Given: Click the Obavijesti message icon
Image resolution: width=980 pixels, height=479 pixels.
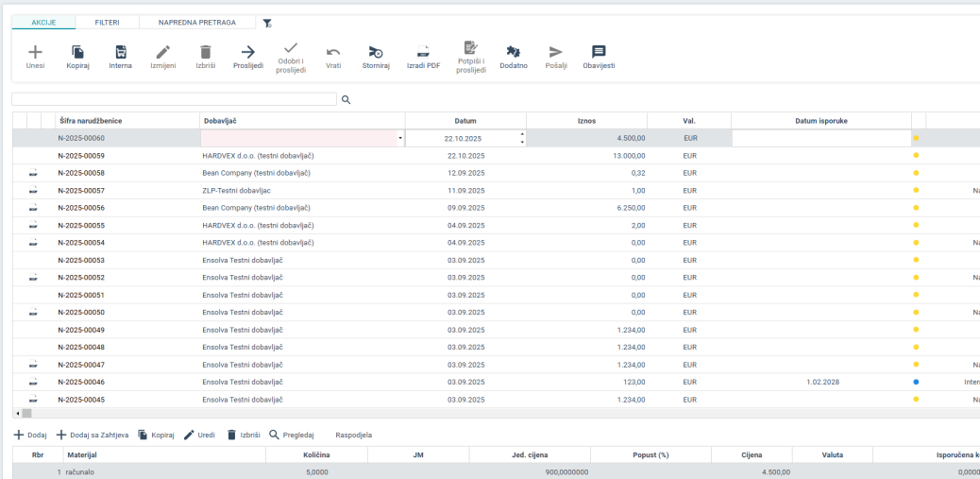Looking at the screenshot, I should point(599,53).
